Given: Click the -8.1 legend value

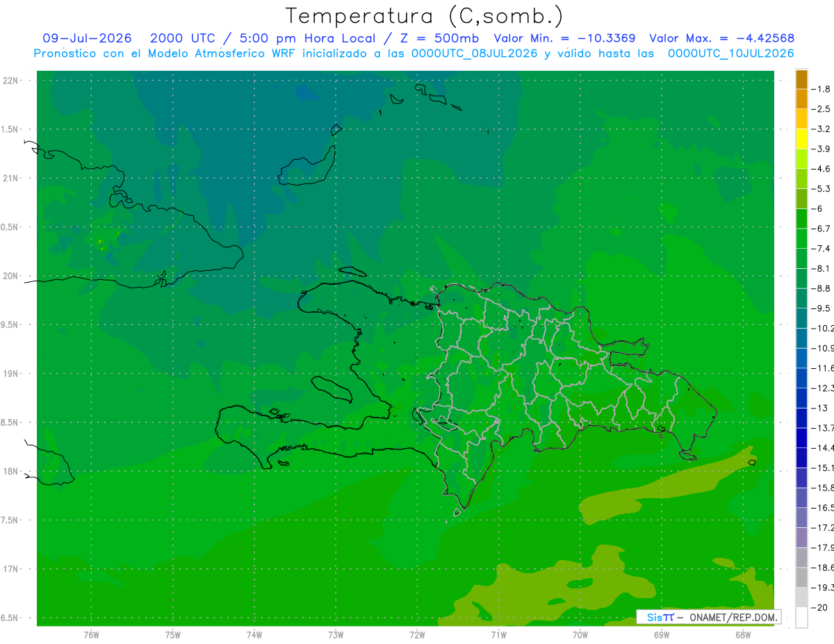Looking at the screenshot, I should [821, 268].
